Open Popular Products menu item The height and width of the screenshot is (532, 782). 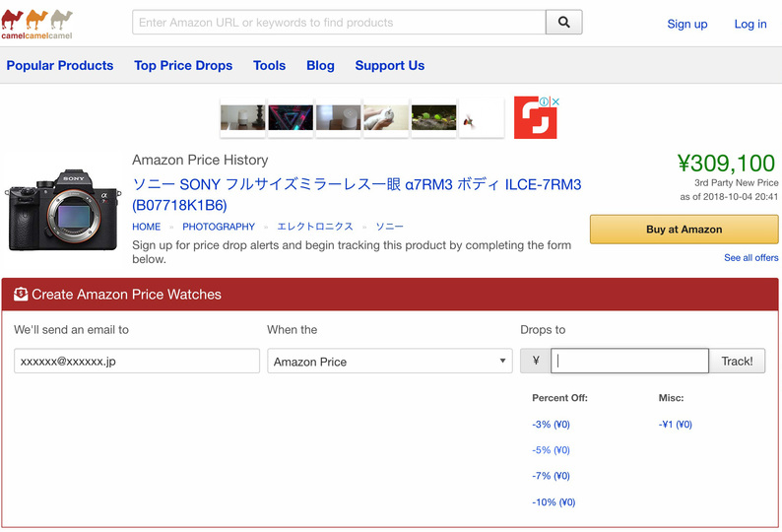60,65
